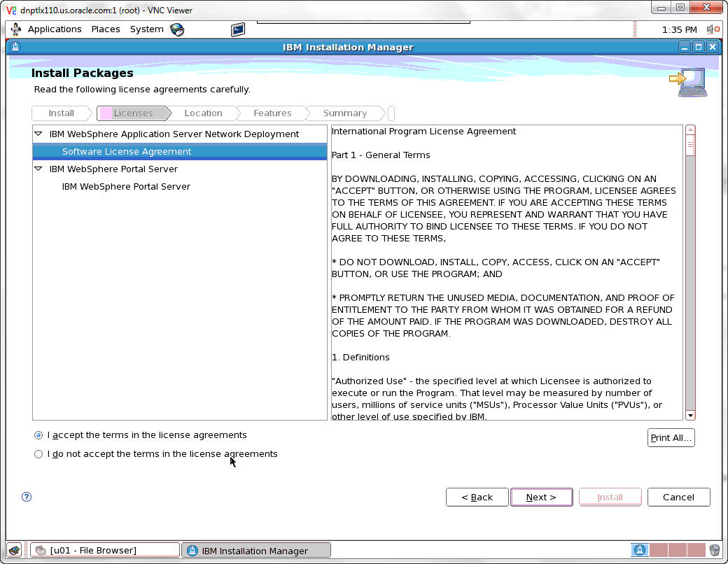Maximize the IBM Installation Manager window
728x564 pixels.
699,47
